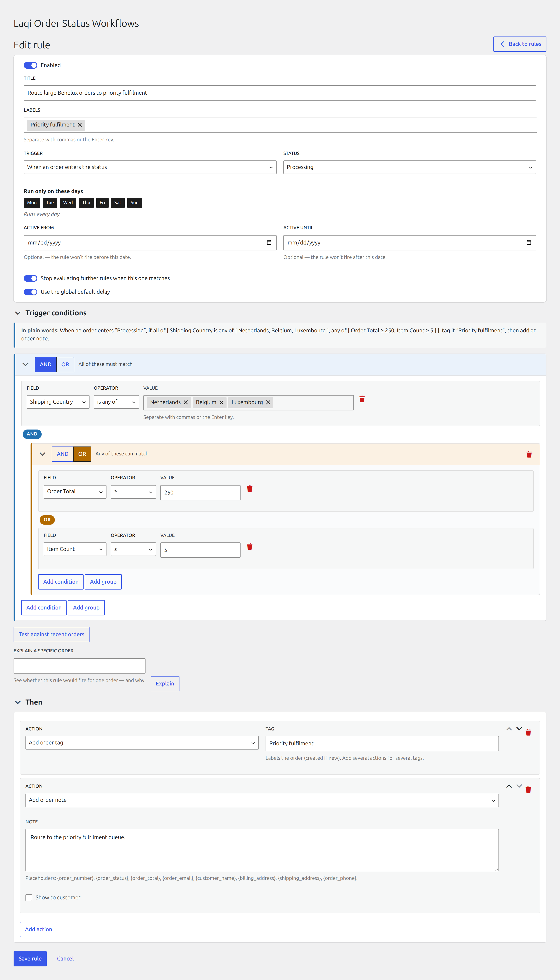
Task: Focus the Explain a specific order input
Action: 80,666
